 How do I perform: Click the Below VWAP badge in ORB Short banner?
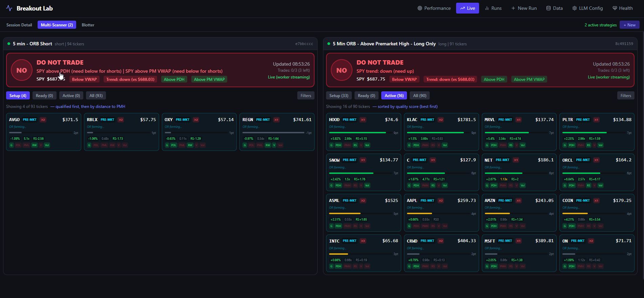[x=84, y=79]
